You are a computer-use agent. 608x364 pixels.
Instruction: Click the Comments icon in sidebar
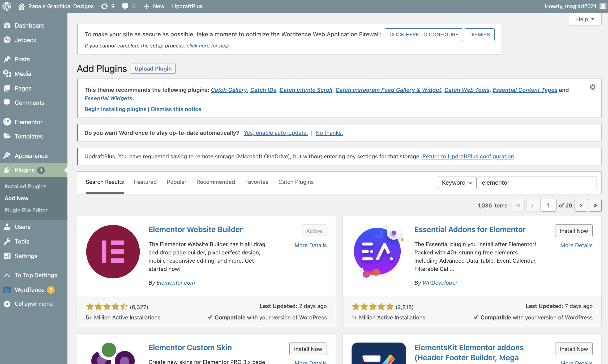tap(7, 103)
